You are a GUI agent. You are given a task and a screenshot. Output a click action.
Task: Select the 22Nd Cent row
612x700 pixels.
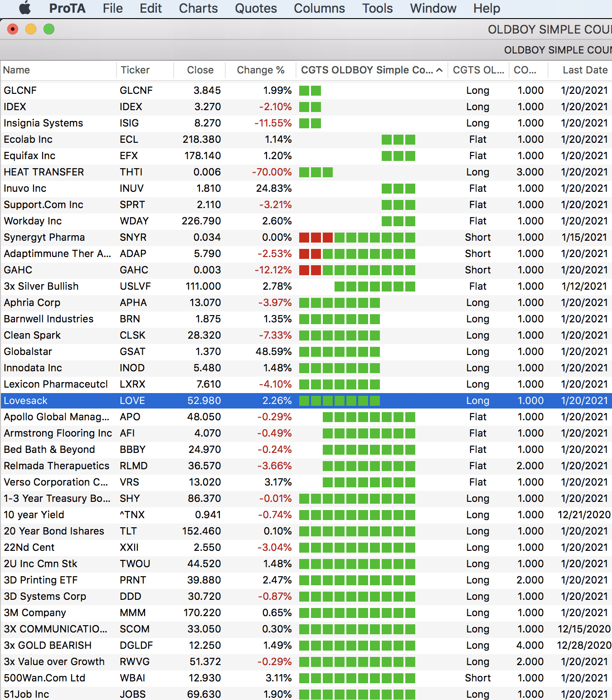click(x=306, y=547)
